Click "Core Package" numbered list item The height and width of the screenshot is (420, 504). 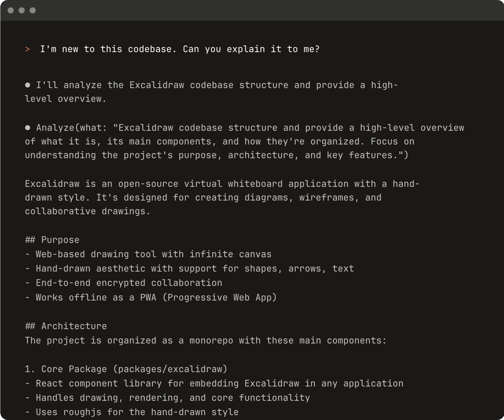coord(74,369)
